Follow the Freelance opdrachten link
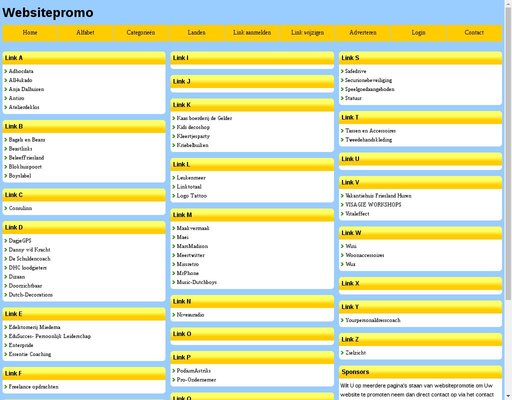 [x=34, y=387]
